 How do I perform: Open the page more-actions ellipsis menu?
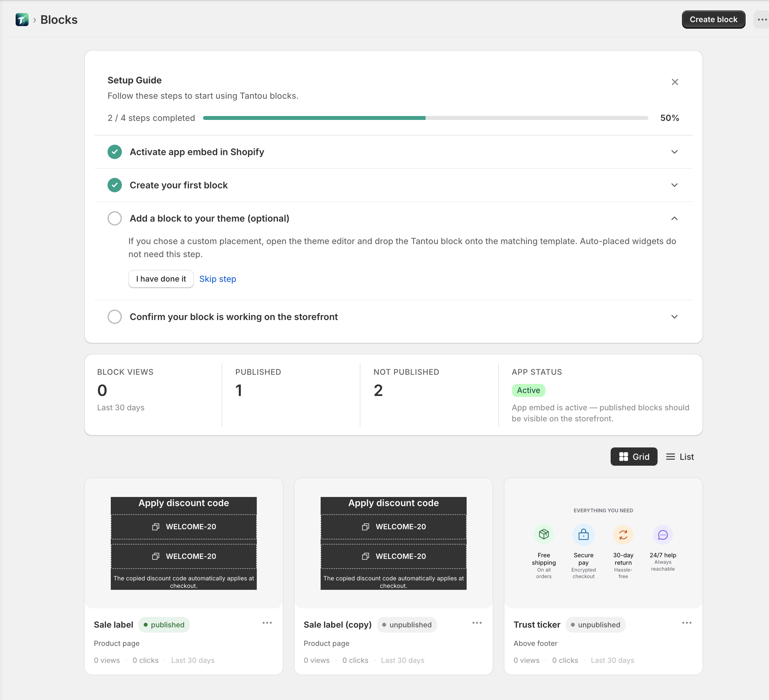[762, 20]
